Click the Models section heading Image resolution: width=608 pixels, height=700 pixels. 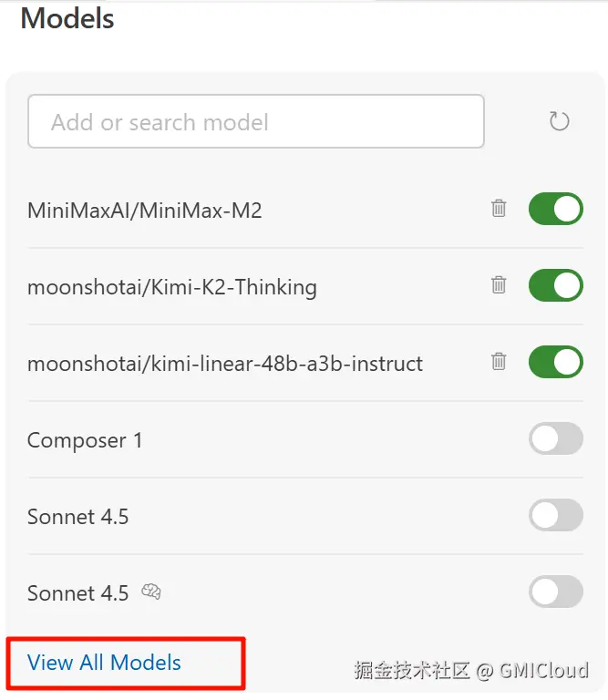pos(67,18)
